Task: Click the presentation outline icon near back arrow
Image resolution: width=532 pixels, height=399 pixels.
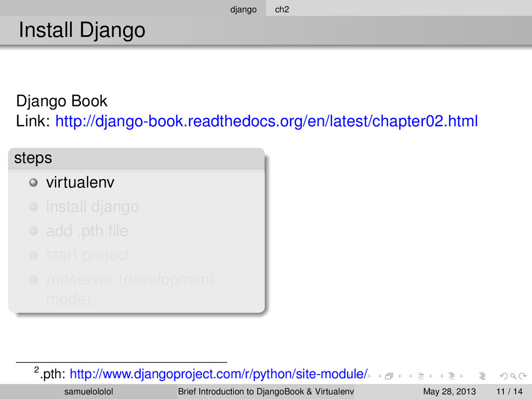Action: pyautogui.click(x=483, y=376)
